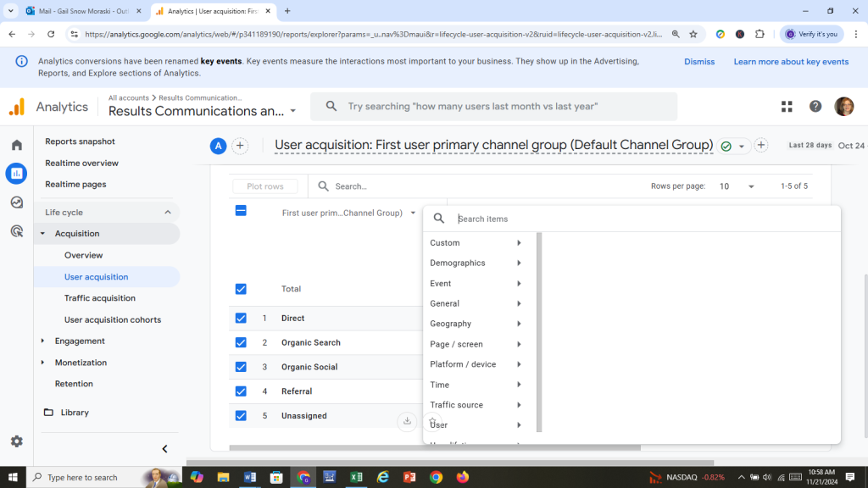The width and height of the screenshot is (868, 488).
Task: Open Reports snapshot
Action: (x=81, y=141)
